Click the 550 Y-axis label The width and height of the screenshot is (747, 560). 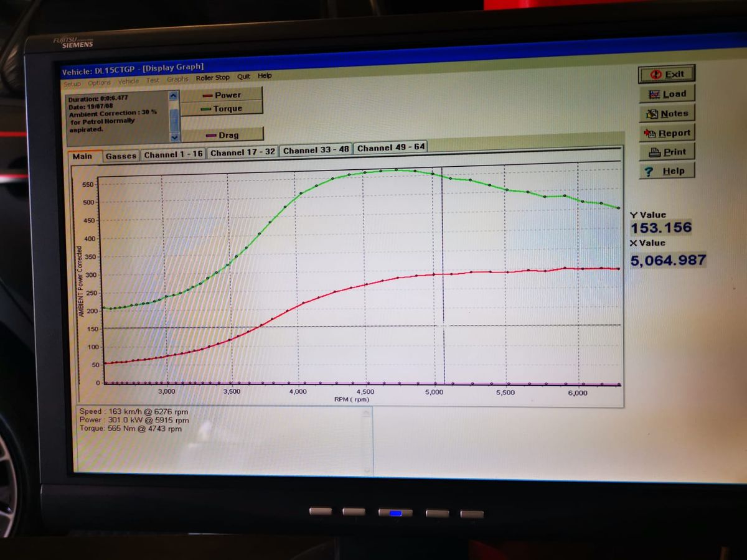(x=88, y=185)
